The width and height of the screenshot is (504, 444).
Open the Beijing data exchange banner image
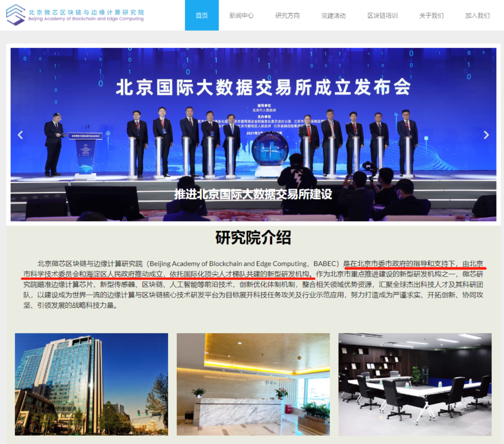pyautogui.click(x=253, y=135)
